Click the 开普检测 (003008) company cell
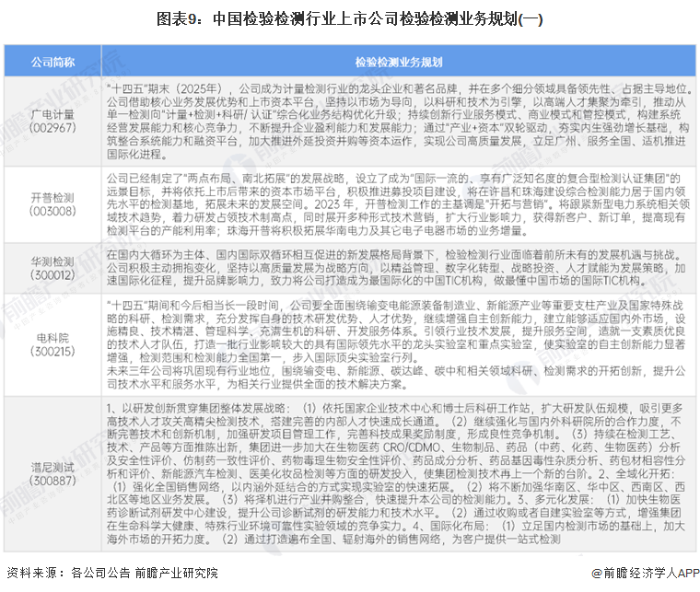Viewport: 700px width, 592px height. point(52,204)
